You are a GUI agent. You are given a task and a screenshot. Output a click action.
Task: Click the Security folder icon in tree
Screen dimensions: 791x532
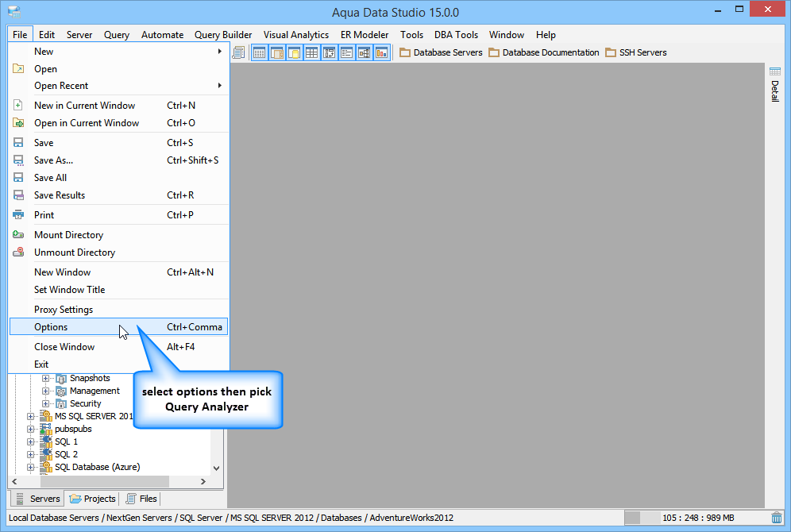(61, 403)
